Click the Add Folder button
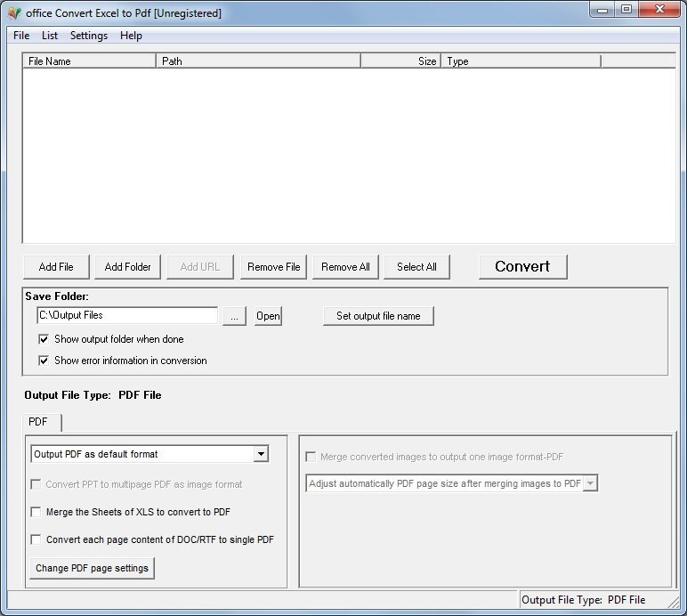The image size is (687, 616). [x=127, y=267]
